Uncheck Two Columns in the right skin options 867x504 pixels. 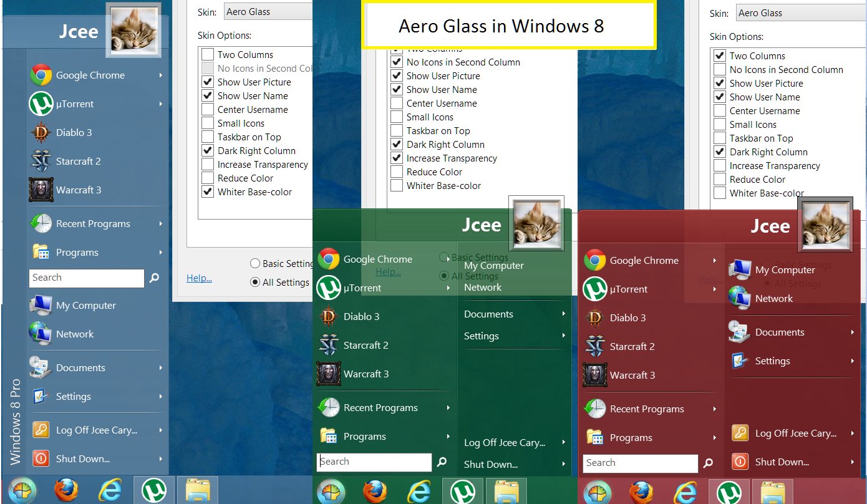pos(720,56)
